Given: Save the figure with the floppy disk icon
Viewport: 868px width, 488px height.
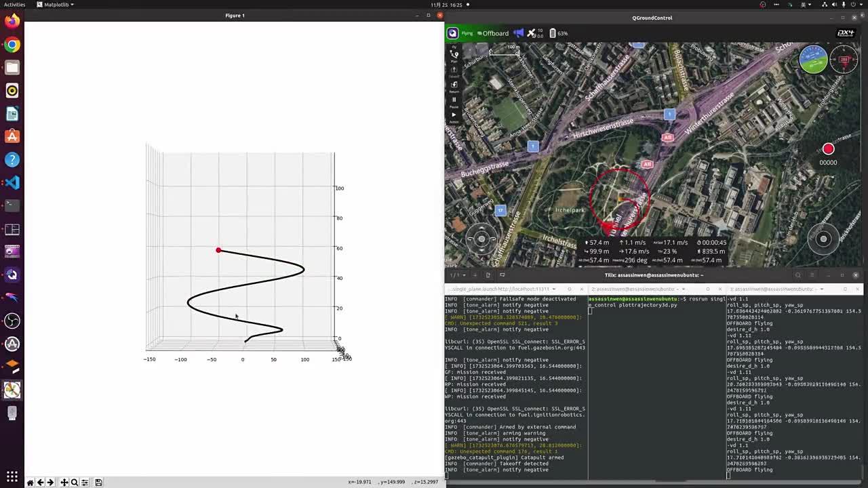Looking at the screenshot, I should click(98, 483).
